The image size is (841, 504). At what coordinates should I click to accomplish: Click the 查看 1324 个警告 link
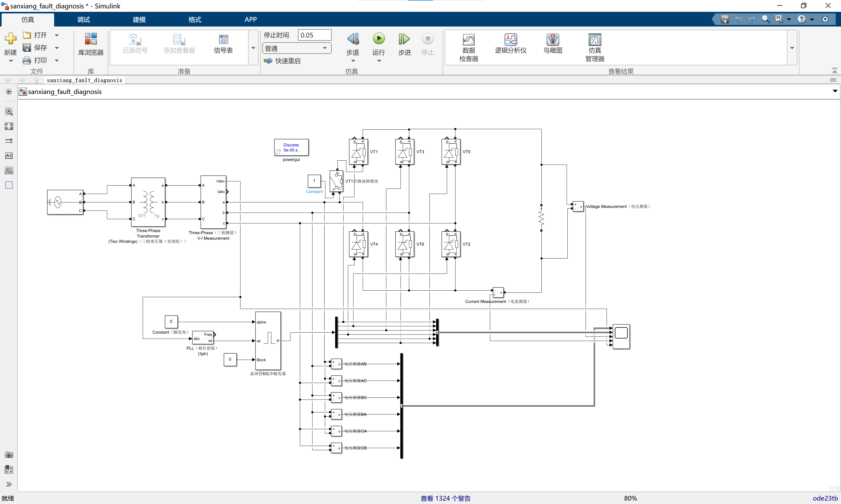click(x=445, y=498)
